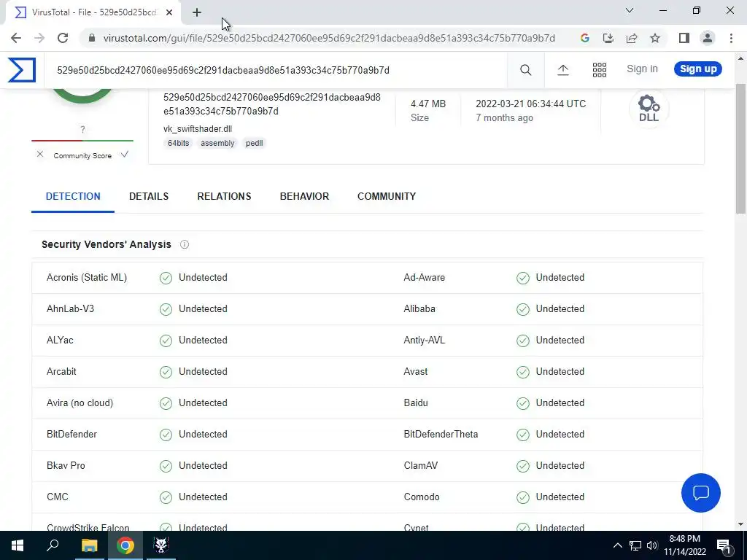Click the browser address bar URL
Viewport: 747px width, 560px height.
coord(329,38)
